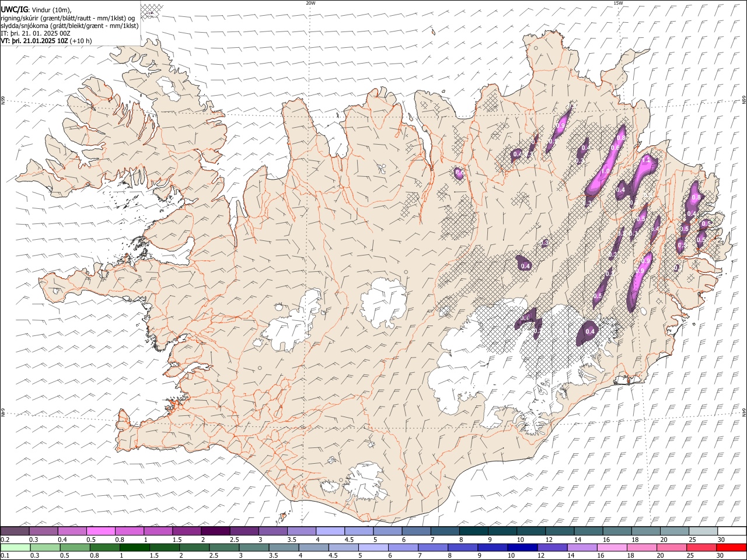Select the light lavender 4–4.5 upper legend swatch
The image size is (747, 560).
click(330, 531)
